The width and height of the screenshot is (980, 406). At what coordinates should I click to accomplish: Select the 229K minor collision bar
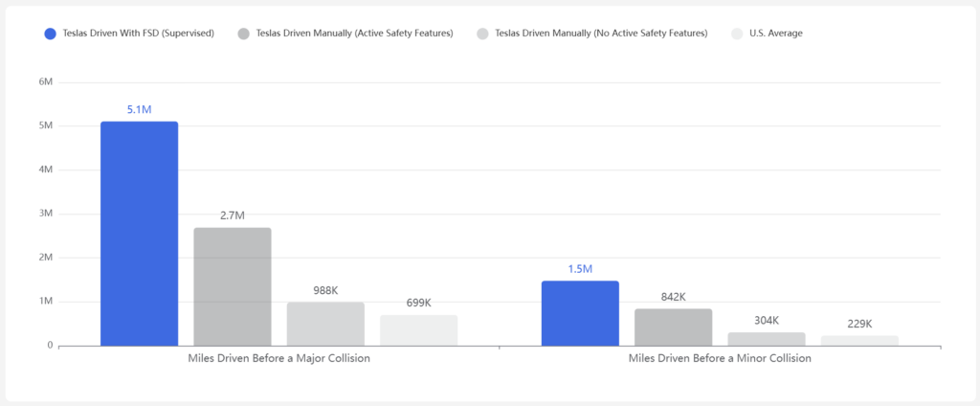click(x=858, y=340)
